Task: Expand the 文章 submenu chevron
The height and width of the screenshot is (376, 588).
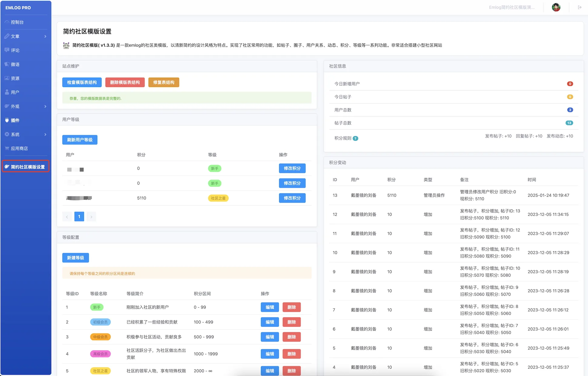Action: coord(45,36)
